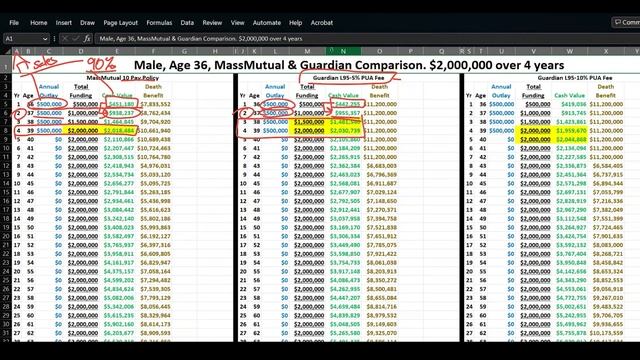Click the title cell 'Male, Age 36, MassMutual & Guardian Comparison'
The height and width of the screenshot is (360, 640).
tap(349, 65)
